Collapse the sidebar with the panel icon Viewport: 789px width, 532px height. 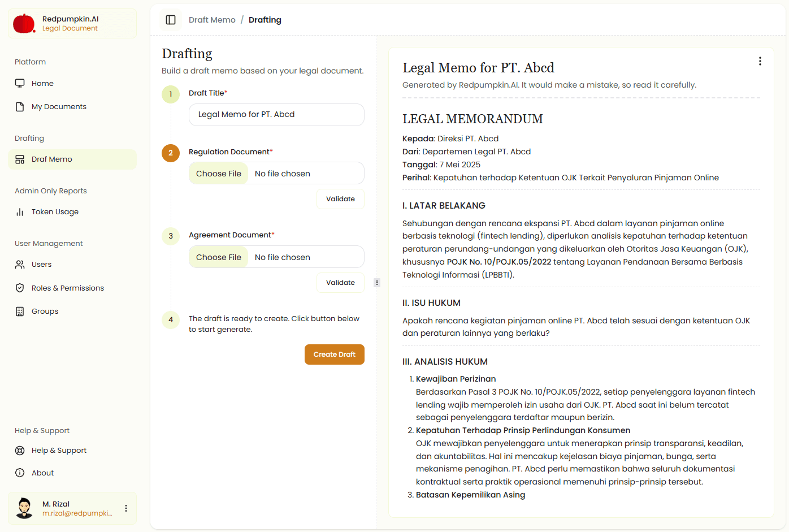[x=170, y=20]
